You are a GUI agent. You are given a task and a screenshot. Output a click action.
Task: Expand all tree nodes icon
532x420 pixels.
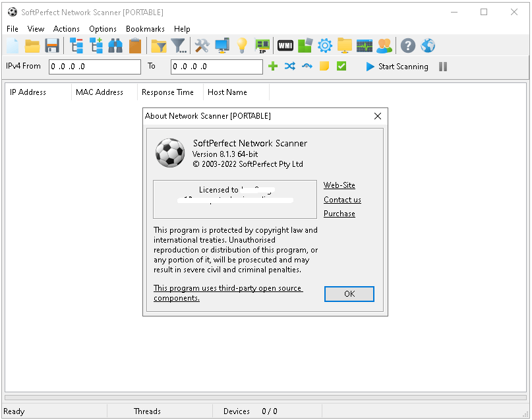click(x=96, y=45)
